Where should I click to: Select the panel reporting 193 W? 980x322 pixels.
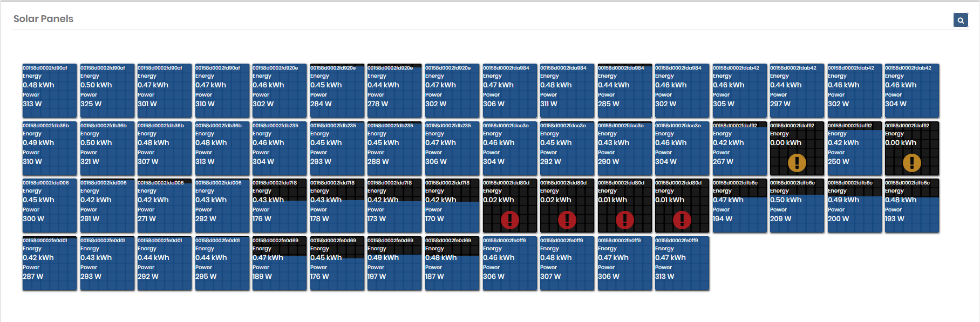[x=911, y=205]
